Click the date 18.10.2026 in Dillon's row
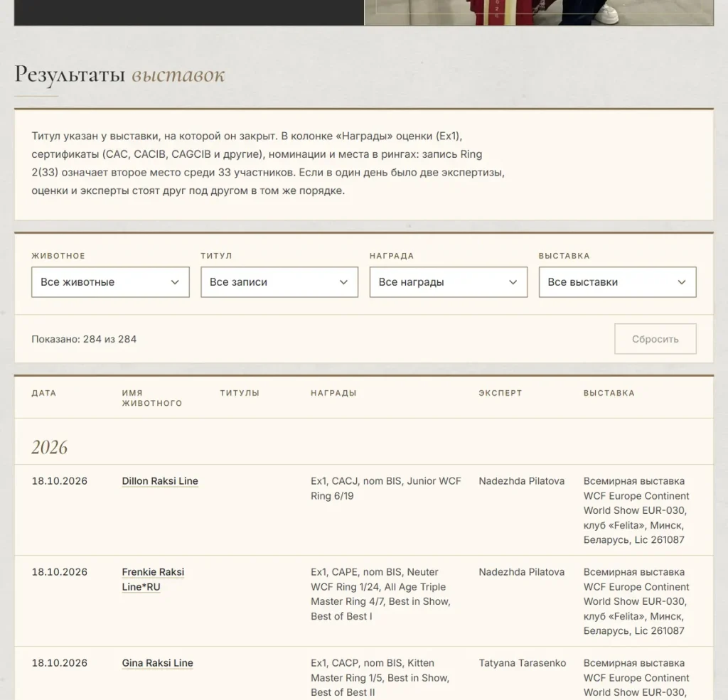The width and height of the screenshot is (728, 700). tap(60, 481)
